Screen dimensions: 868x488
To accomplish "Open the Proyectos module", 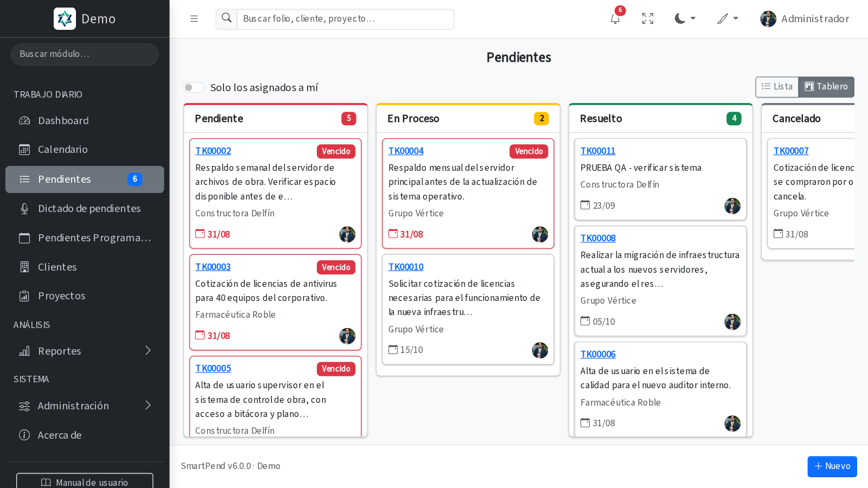I will point(85,296).
